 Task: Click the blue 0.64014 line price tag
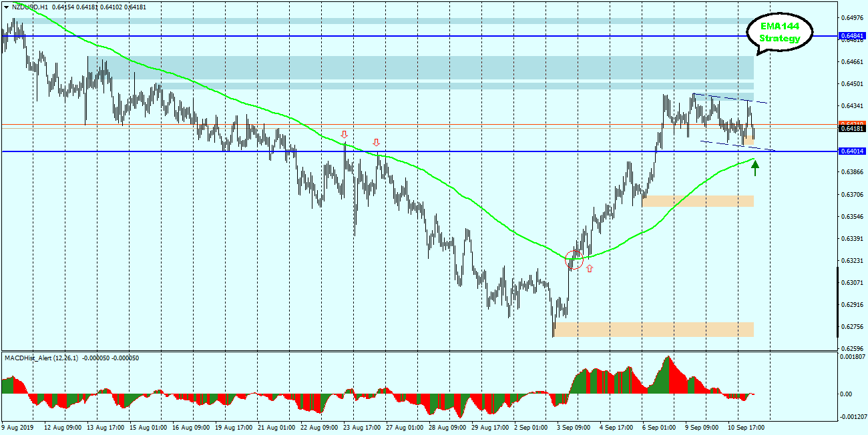[x=852, y=151]
